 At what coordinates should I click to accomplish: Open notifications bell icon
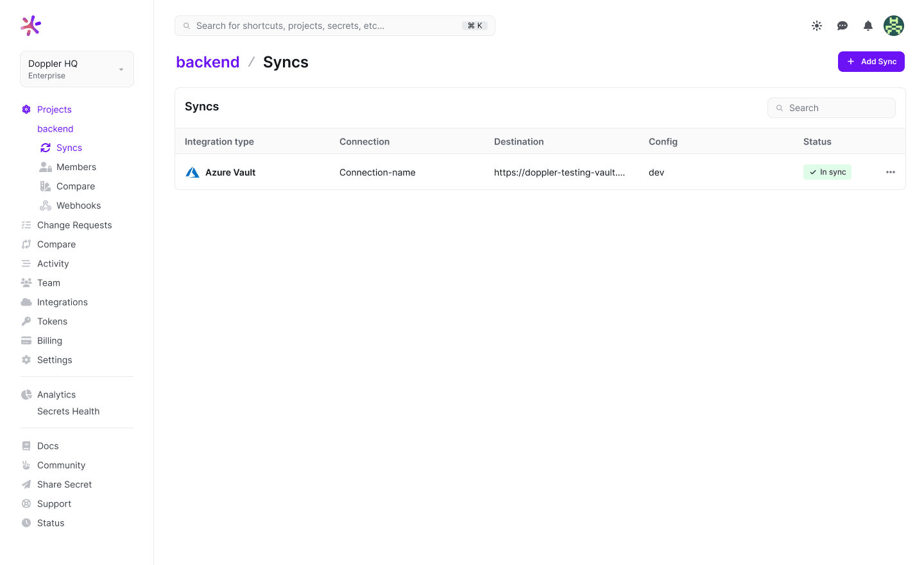click(868, 26)
